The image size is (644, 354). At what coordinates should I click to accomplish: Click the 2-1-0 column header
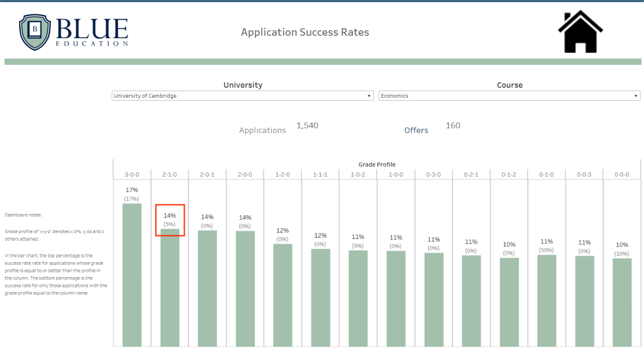coord(169,175)
